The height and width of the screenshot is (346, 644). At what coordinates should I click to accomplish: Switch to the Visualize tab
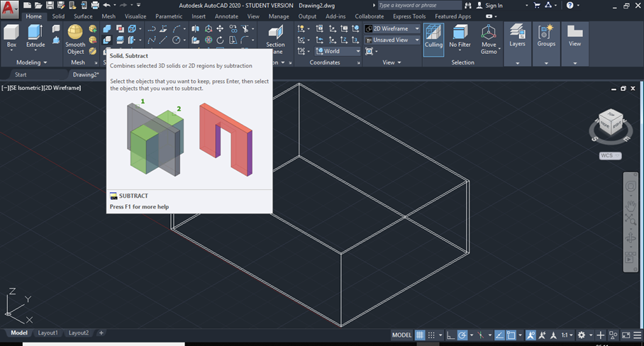point(135,16)
